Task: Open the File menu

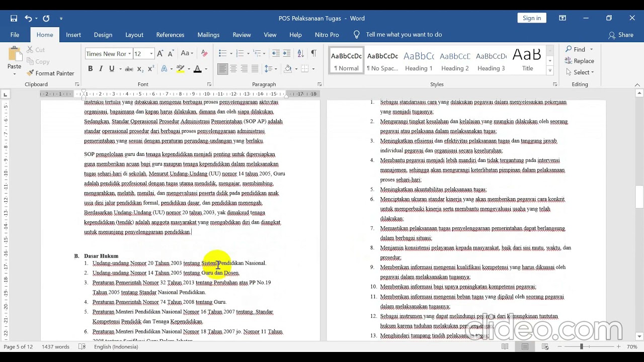Action: 15,35
